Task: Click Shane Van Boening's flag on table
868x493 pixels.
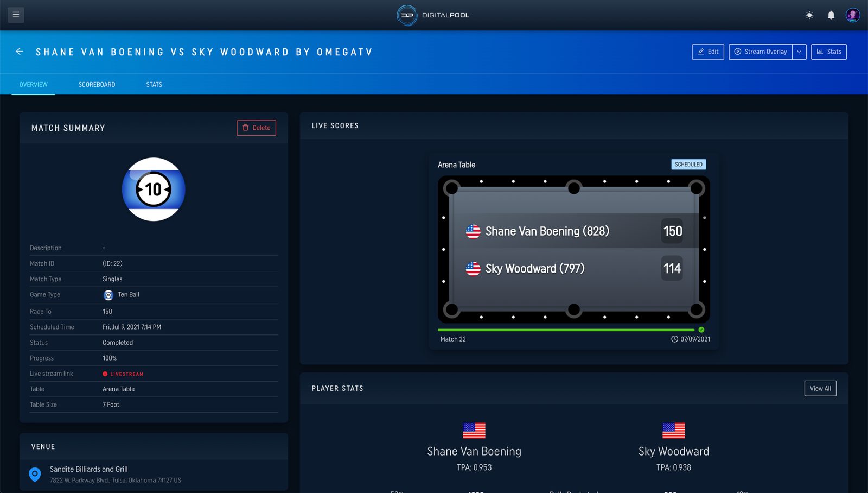Action: [x=473, y=231]
